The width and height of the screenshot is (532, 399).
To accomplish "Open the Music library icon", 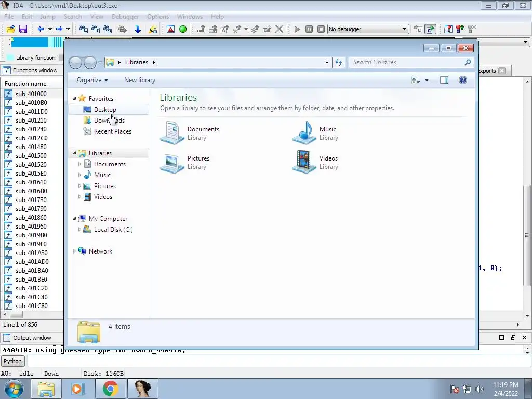I will coord(304,133).
